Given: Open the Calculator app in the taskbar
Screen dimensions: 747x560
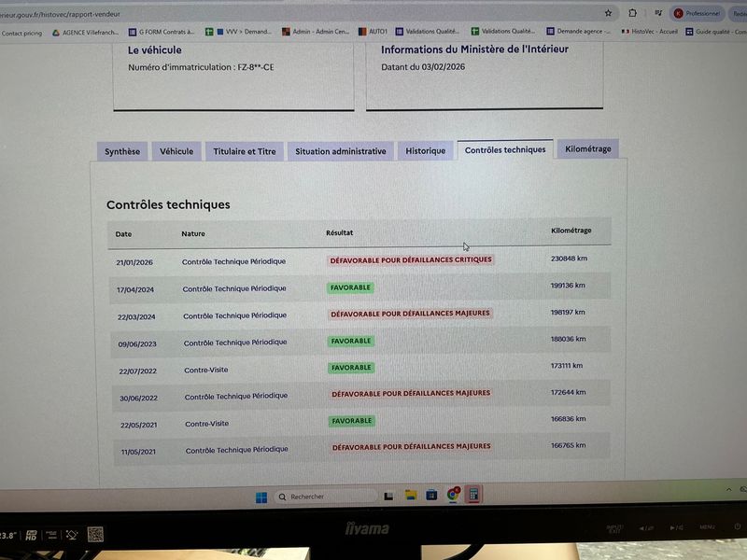Looking at the screenshot, I should (x=473, y=495).
